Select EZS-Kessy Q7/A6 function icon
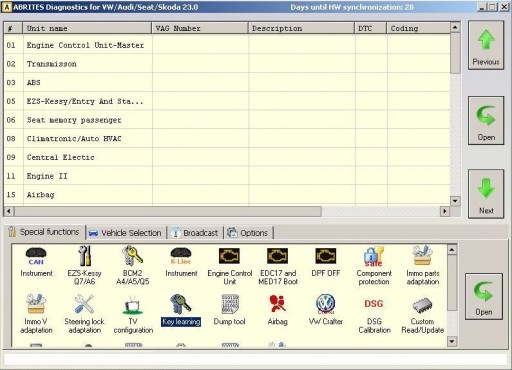 coord(84,266)
